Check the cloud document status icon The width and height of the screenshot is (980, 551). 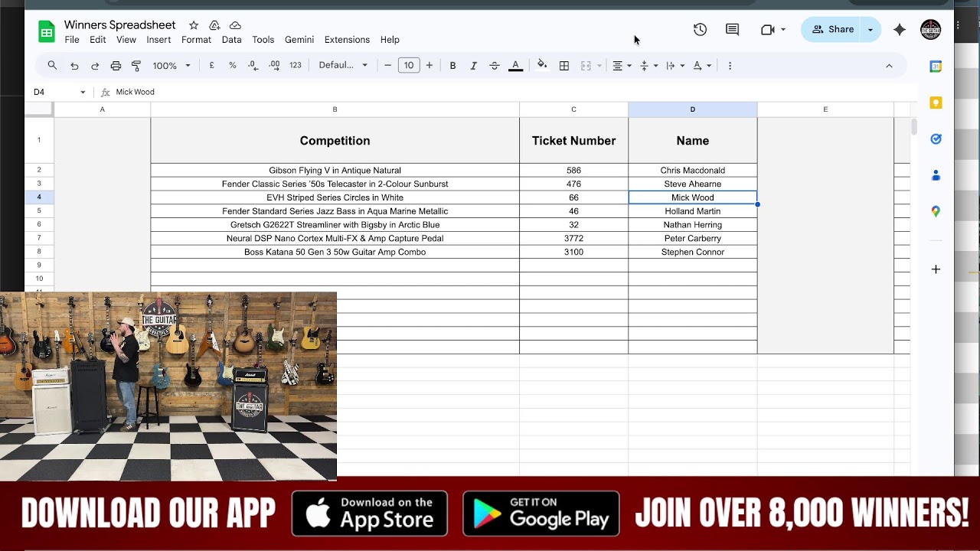(x=235, y=25)
